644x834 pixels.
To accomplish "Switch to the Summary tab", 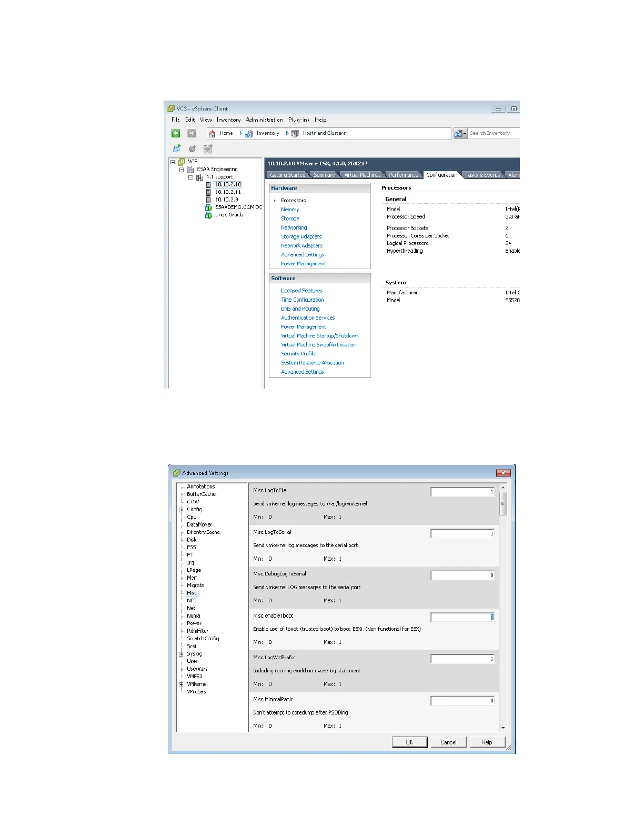I will [x=324, y=175].
